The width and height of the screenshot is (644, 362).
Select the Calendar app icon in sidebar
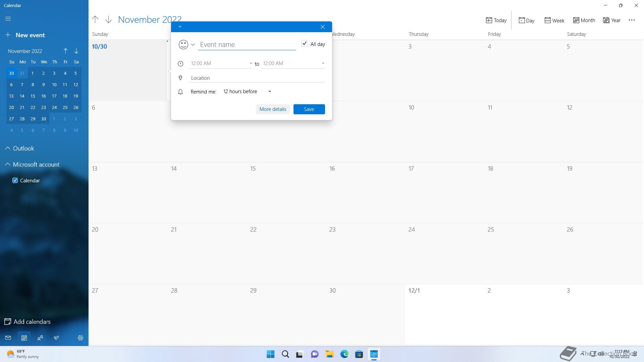tap(24, 338)
